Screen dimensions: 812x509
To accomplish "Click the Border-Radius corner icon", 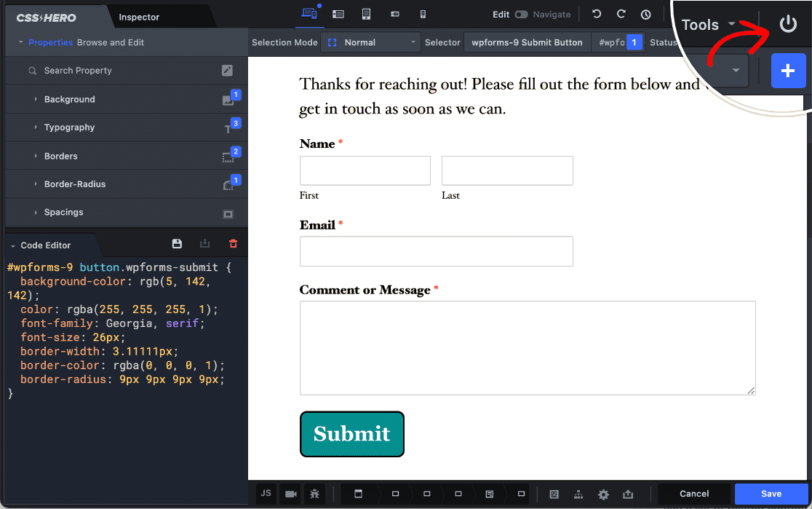I will click(x=228, y=185).
